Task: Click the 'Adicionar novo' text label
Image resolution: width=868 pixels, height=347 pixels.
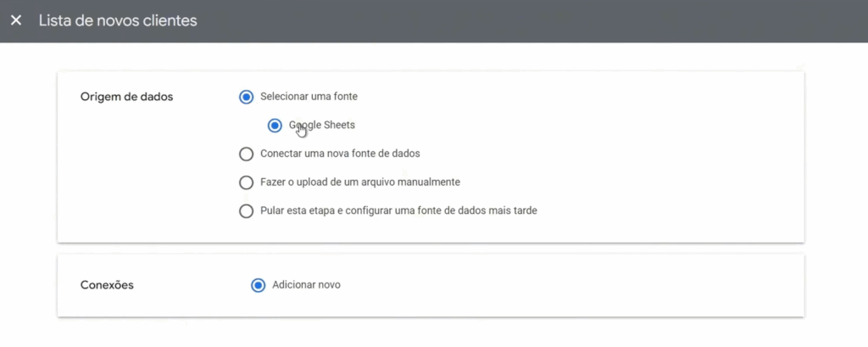Action: click(x=306, y=285)
